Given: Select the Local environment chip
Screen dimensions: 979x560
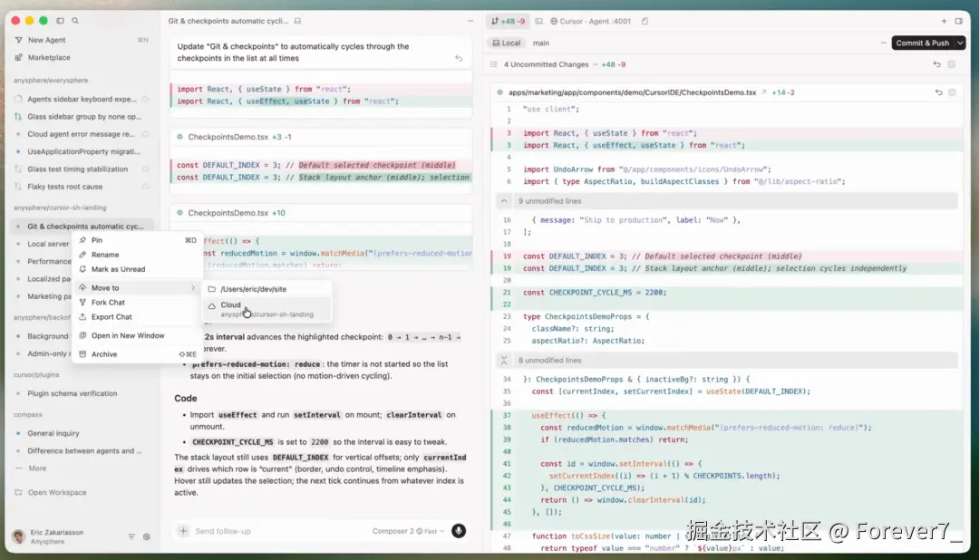Looking at the screenshot, I should click(507, 43).
